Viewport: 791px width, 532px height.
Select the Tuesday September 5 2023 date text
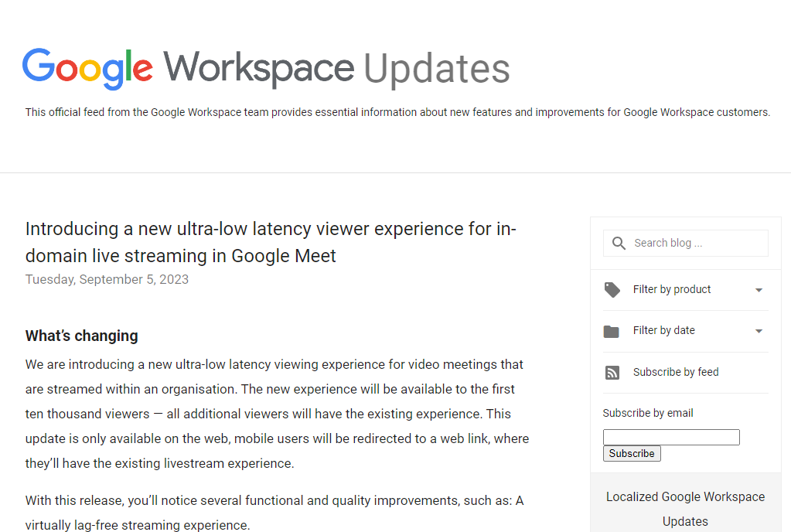pyautogui.click(x=107, y=279)
